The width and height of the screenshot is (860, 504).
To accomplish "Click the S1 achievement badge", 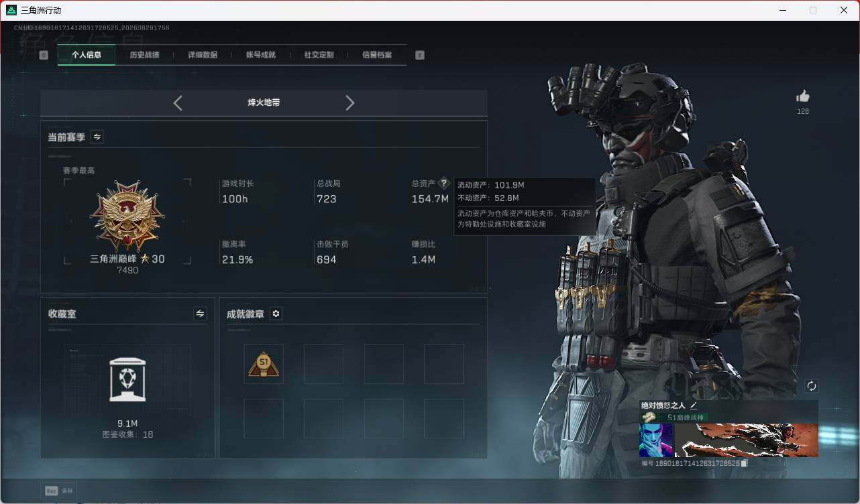I will (264, 364).
